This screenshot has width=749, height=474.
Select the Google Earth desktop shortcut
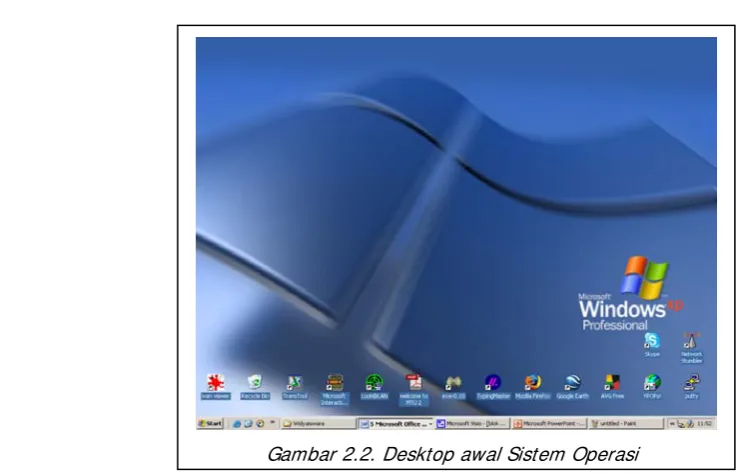[572, 387]
